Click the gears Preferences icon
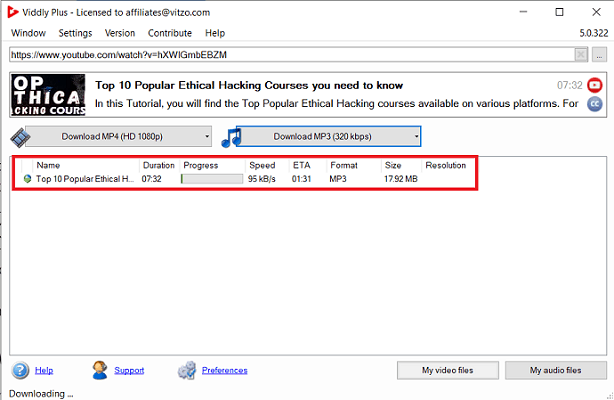Image resolution: width=614 pixels, height=400 pixels. pyautogui.click(x=187, y=370)
